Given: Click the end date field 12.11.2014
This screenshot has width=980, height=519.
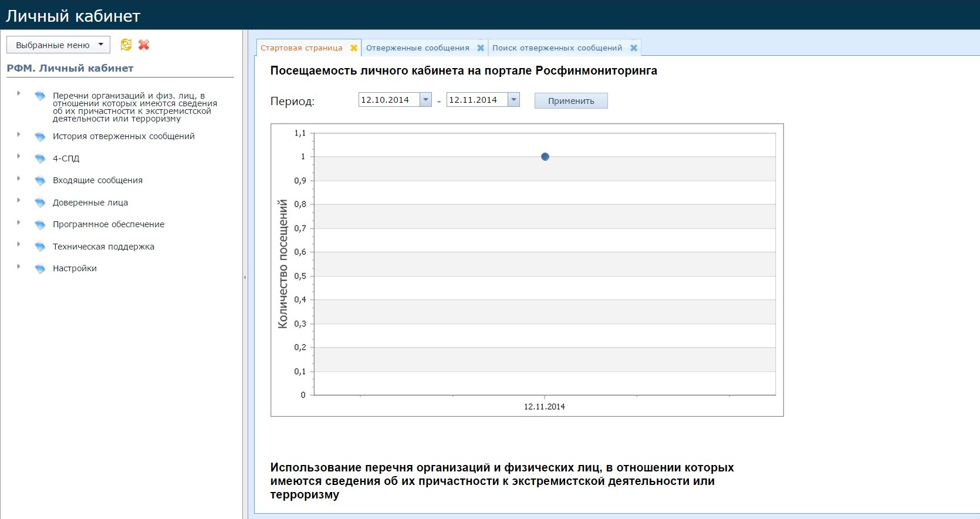Looking at the screenshot, I should click(x=477, y=100).
